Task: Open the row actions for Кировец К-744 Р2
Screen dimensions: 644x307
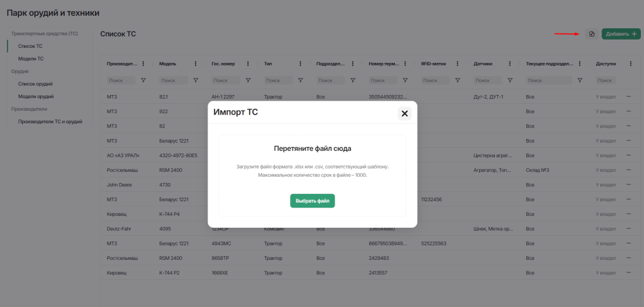Action: pyautogui.click(x=628, y=272)
